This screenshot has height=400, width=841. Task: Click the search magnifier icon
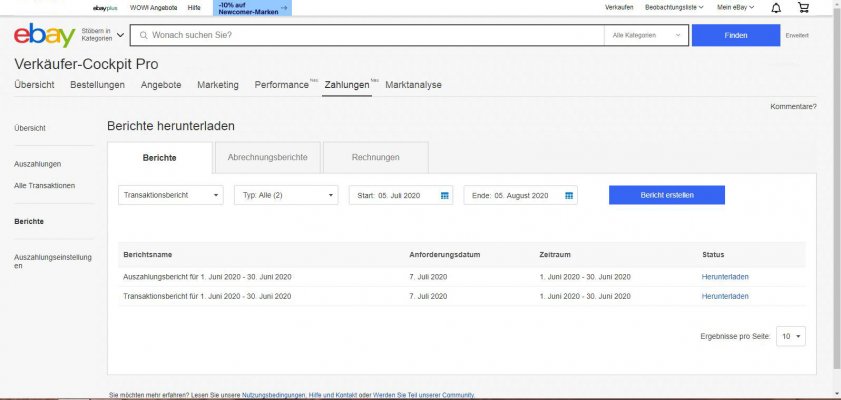click(x=143, y=36)
